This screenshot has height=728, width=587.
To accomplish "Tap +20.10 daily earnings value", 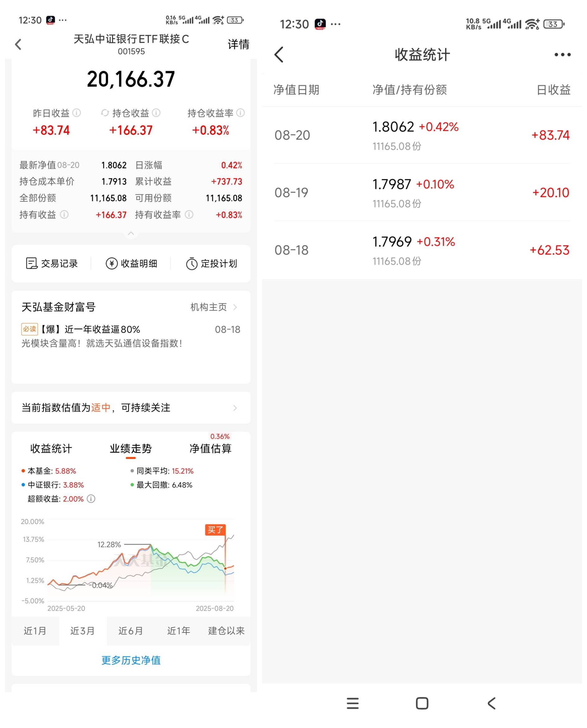I will coord(551,193).
